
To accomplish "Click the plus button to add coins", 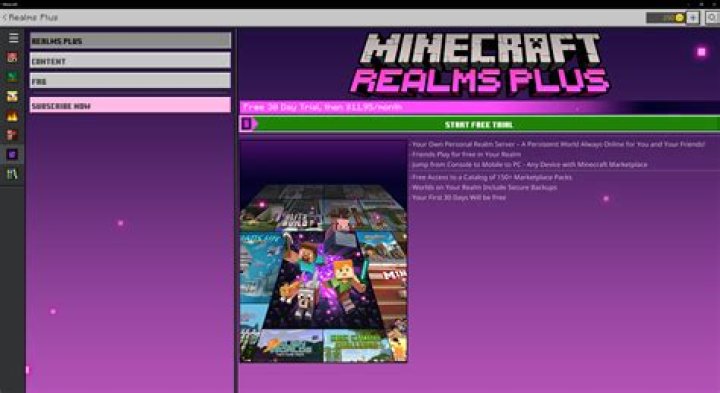I will 692,17.
